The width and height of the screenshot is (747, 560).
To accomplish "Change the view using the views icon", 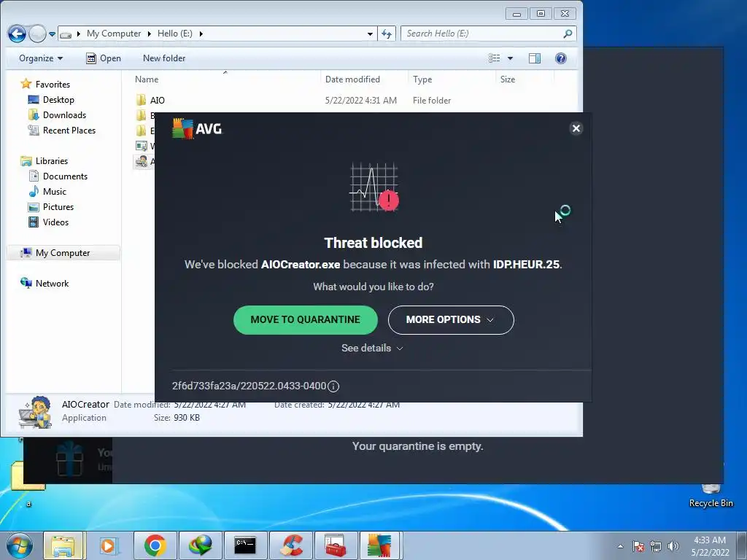I will tap(495, 58).
